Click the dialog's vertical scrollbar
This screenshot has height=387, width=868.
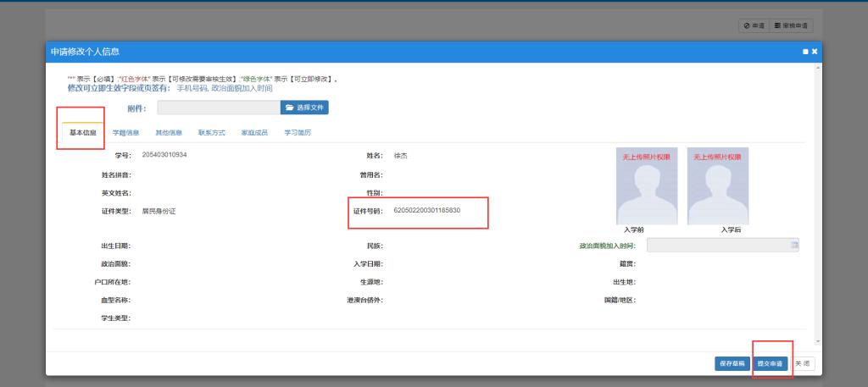click(x=817, y=203)
